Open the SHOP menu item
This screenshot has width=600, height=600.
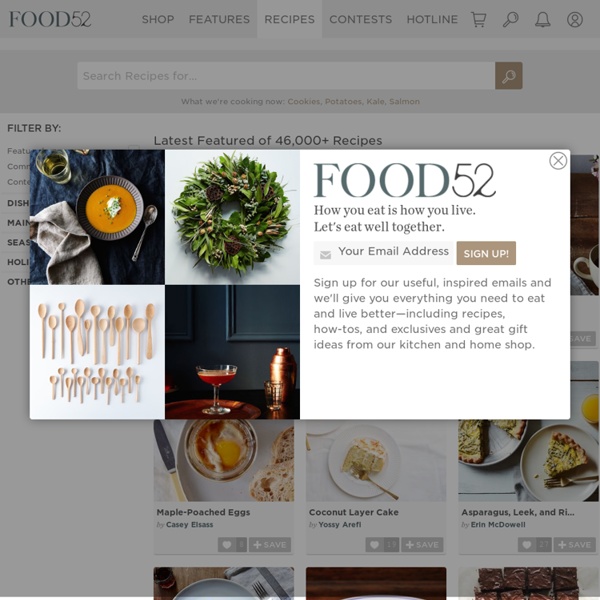pyautogui.click(x=158, y=19)
